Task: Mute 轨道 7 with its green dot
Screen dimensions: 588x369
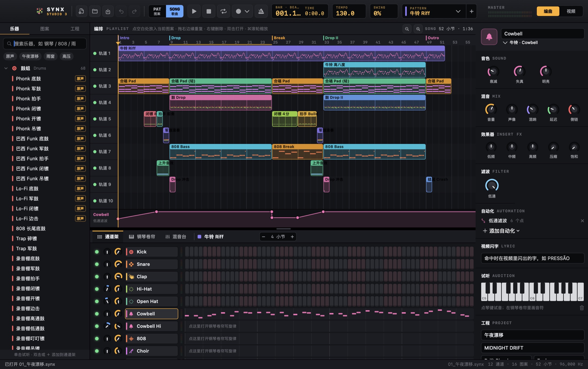Action: point(95,152)
